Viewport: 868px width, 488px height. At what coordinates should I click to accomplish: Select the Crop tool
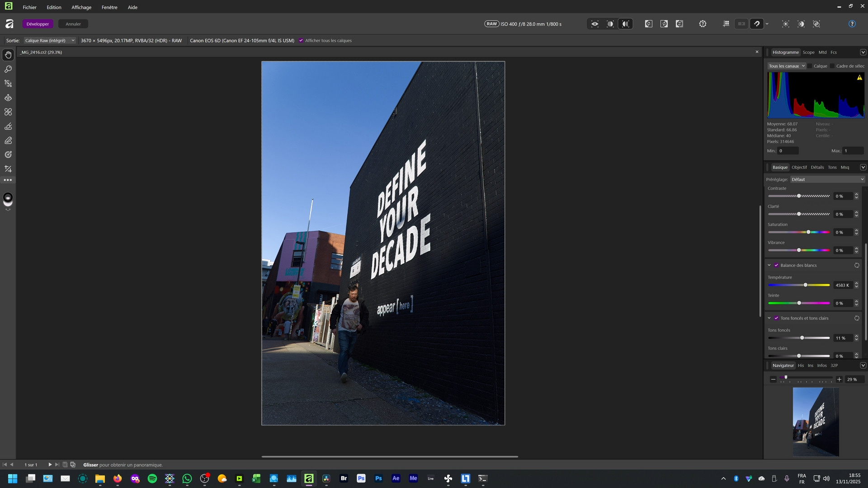click(x=8, y=169)
